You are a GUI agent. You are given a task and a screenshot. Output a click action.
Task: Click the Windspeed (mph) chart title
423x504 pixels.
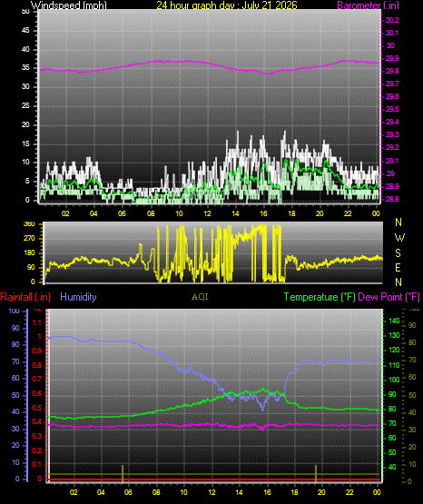pyautogui.click(x=69, y=5)
